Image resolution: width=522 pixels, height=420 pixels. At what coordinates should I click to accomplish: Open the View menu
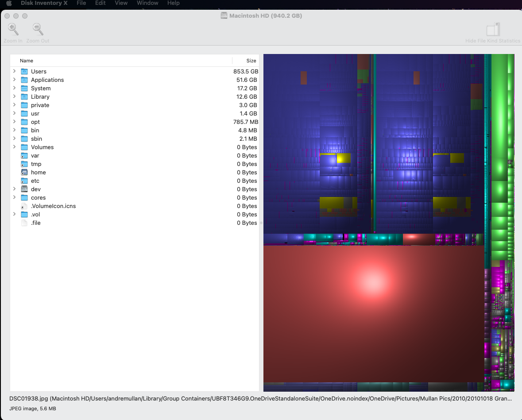point(121,3)
